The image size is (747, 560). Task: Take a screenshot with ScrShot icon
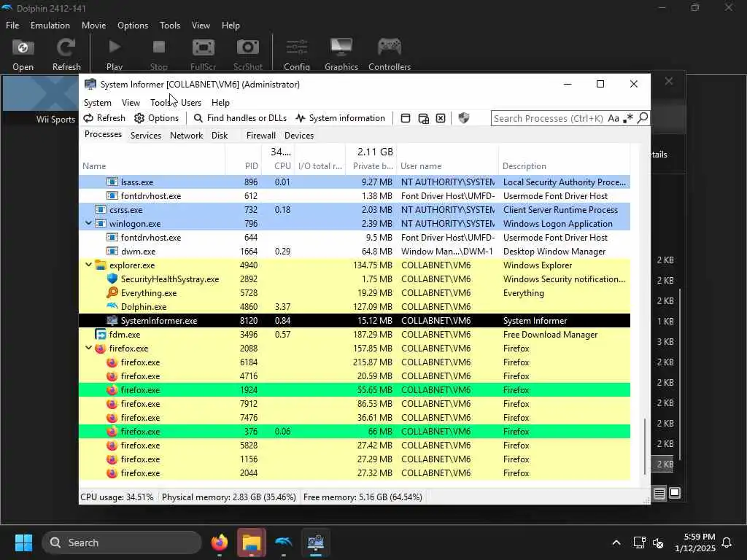(248, 47)
